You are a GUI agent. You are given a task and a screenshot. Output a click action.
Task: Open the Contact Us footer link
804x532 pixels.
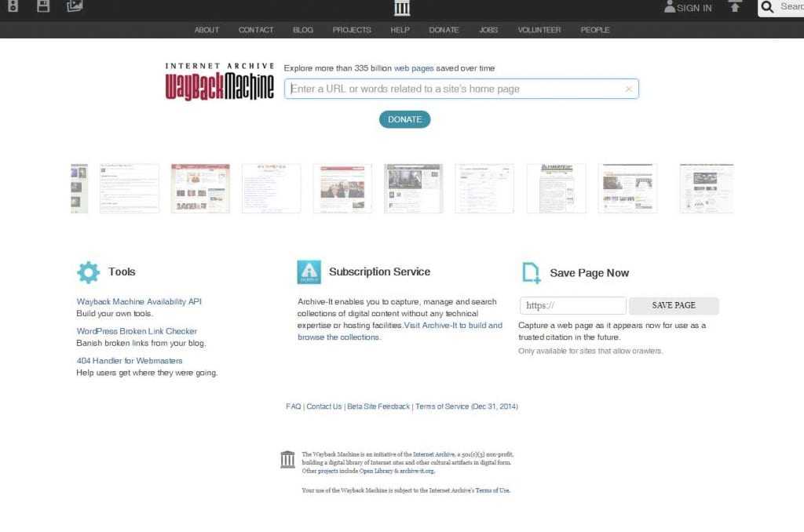tap(324, 406)
